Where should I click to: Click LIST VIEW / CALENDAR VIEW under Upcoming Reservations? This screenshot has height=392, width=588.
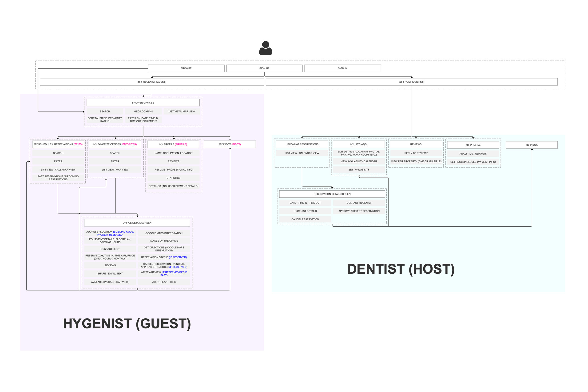[302, 153]
